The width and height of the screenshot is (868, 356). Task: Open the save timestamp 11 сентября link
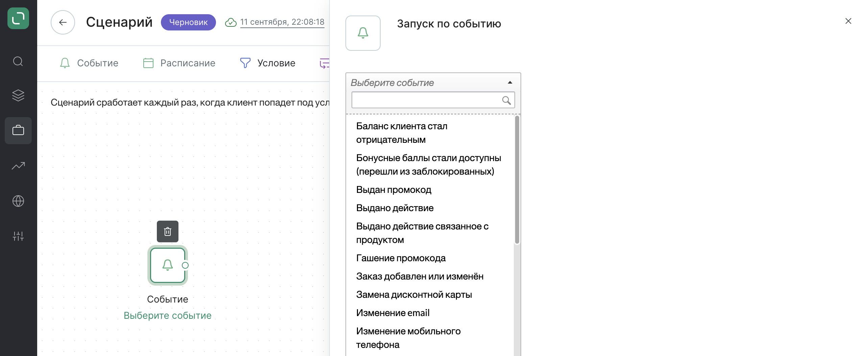(x=282, y=22)
